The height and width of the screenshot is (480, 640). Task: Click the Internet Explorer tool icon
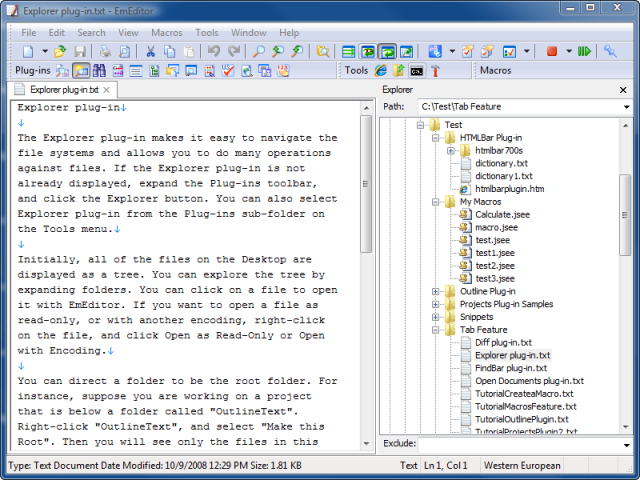380,71
